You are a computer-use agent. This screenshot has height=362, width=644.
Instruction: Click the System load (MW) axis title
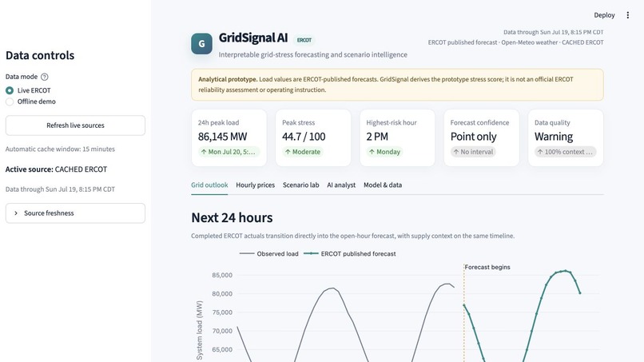200,330
